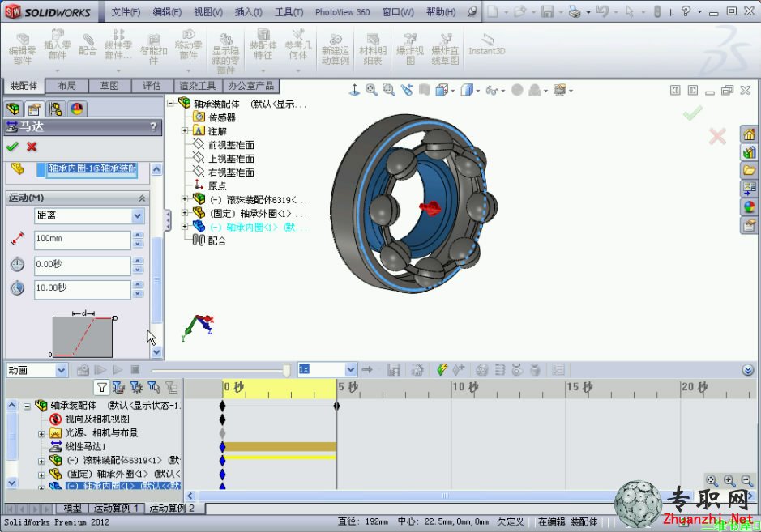Expand the (固定) 轴承外圈 tree node
The image size is (761, 532).
185,212
